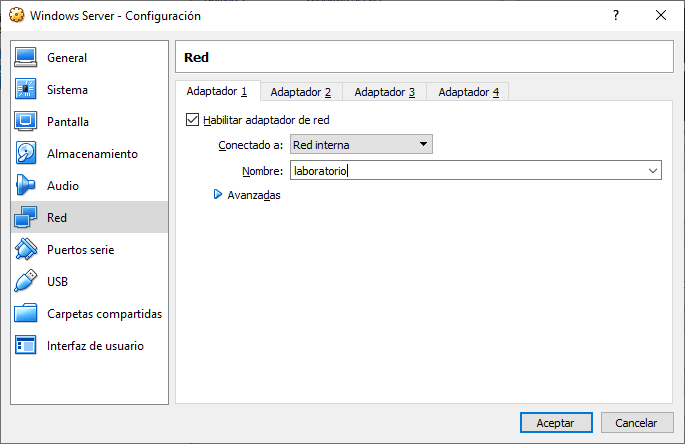685x444 pixels.
Task: Select the Almacenamiento disk icon
Action: 27,154
